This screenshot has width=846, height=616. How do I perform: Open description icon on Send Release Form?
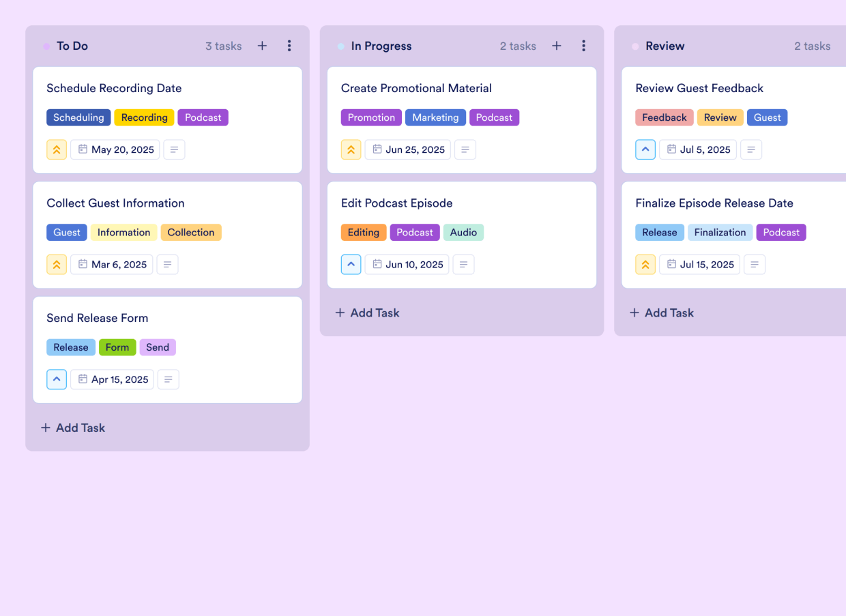point(168,379)
